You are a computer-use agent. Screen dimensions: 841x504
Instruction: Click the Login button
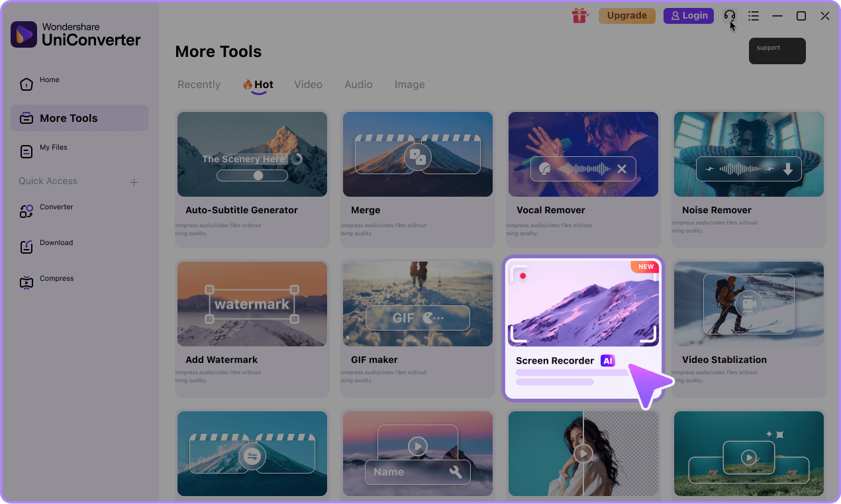pos(688,15)
